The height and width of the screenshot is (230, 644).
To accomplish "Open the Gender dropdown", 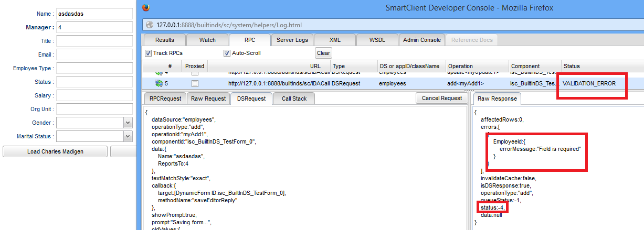I will click(x=128, y=123).
